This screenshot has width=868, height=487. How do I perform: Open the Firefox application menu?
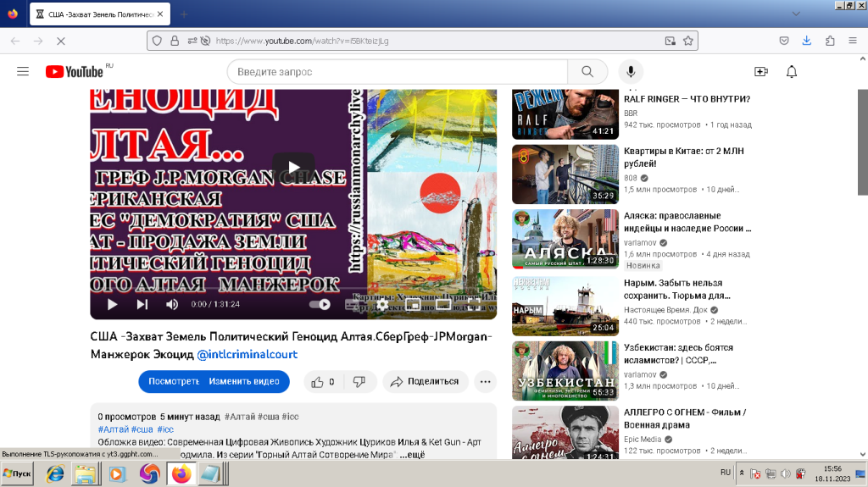852,40
